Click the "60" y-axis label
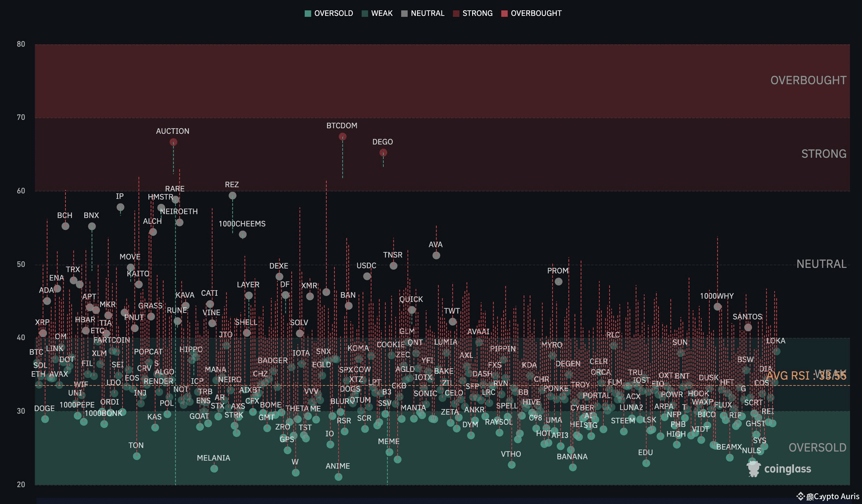The height and width of the screenshot is (504, 862). click(x=21, y=191)
